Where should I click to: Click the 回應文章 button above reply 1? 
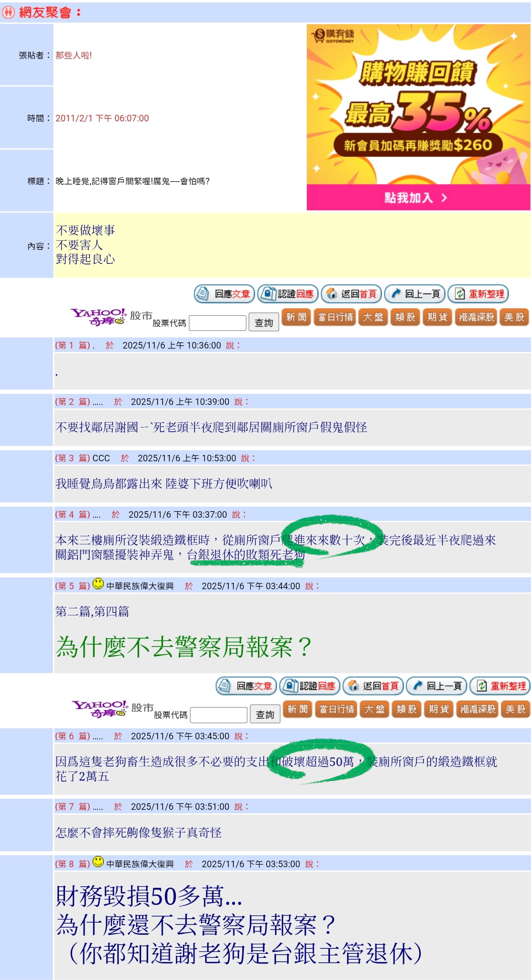coord(224,294)
